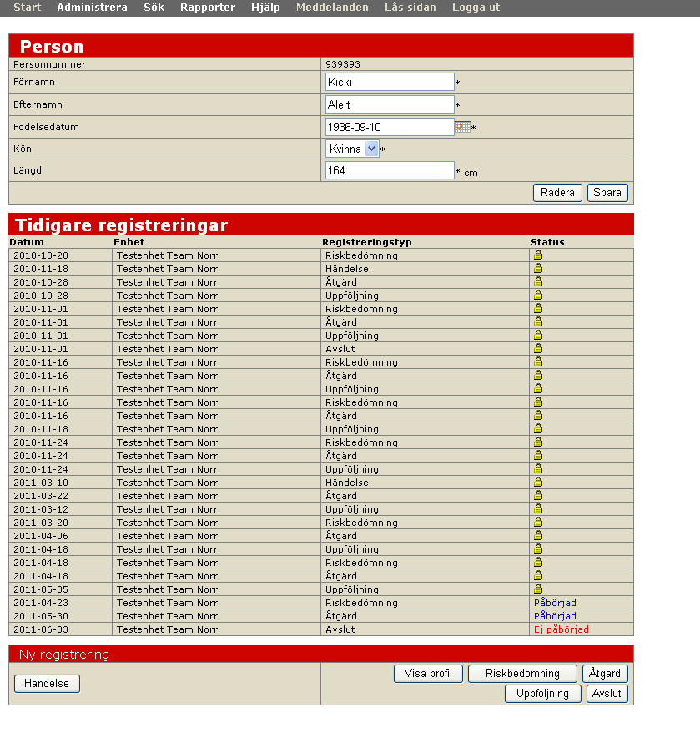Click the Längd field containing 164
This screenshot has width=700, height=733.
[390, 170]
